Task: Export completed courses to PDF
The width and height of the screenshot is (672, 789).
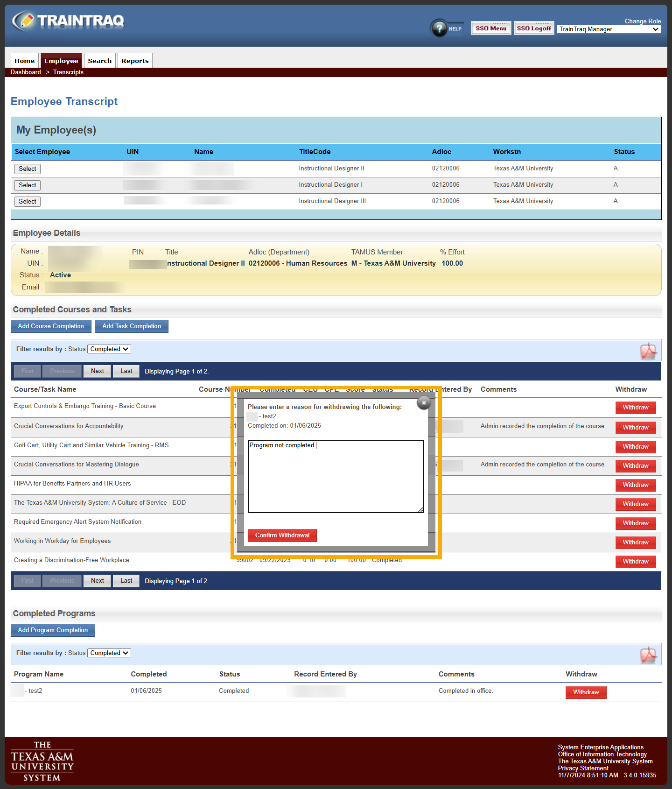Action: 648,351
